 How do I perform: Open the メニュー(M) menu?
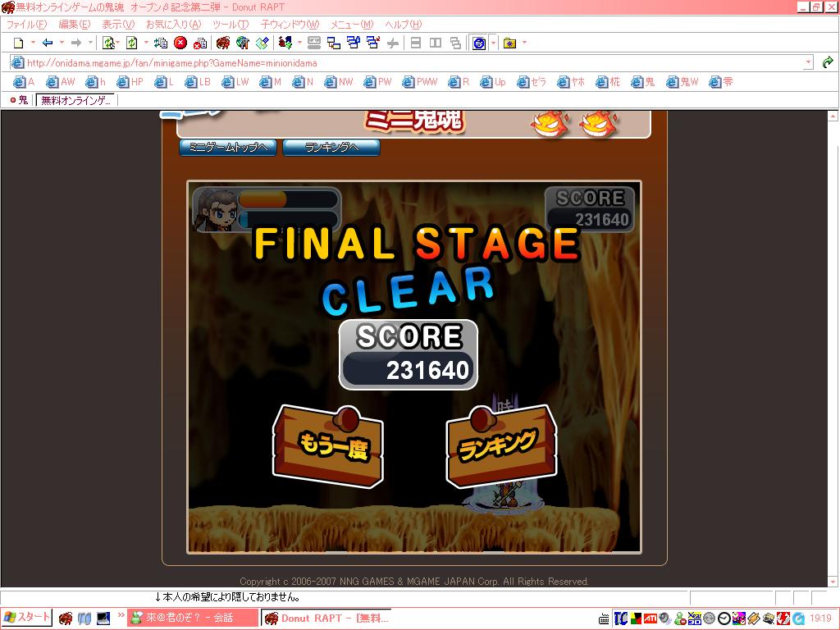tap(352, 24)
